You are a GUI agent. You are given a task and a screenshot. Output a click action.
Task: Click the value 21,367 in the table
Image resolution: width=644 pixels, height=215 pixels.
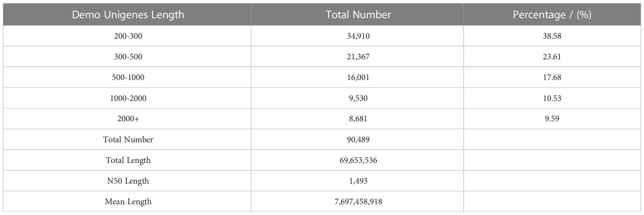point(358,56)
